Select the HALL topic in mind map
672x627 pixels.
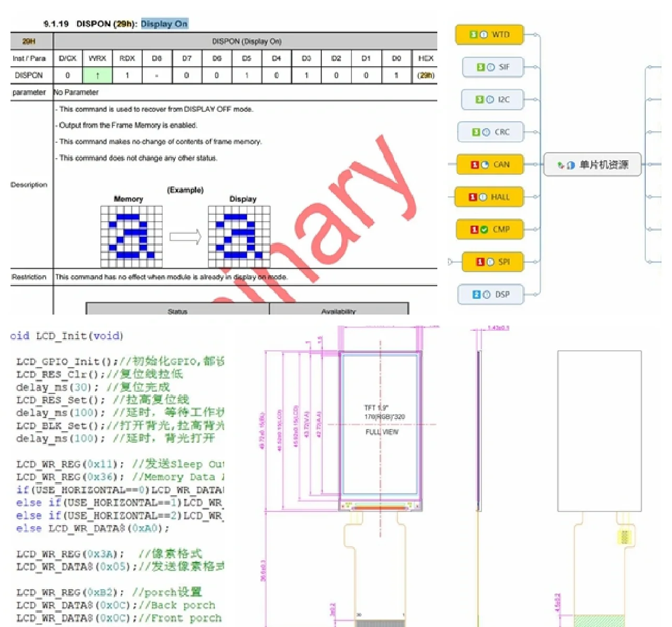click(x=489, y=197)
